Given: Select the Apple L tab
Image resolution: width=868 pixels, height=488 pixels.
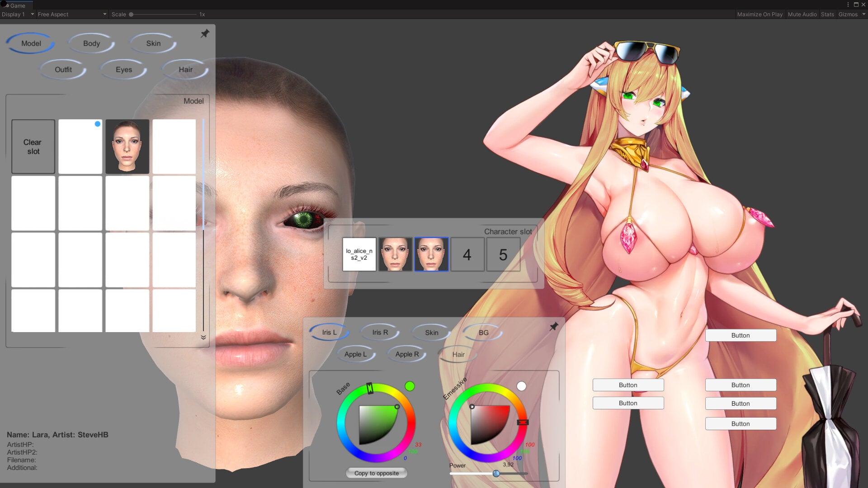Looking at the screenshot, I should coord(356,354).
